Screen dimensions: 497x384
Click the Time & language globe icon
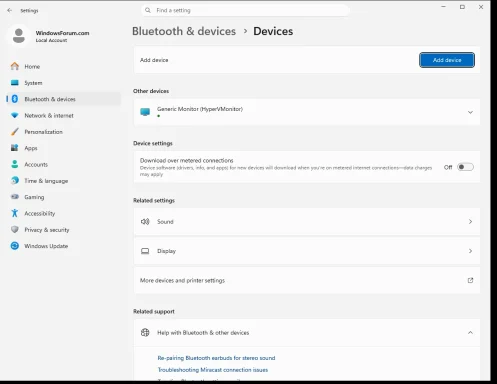point(15,180)
